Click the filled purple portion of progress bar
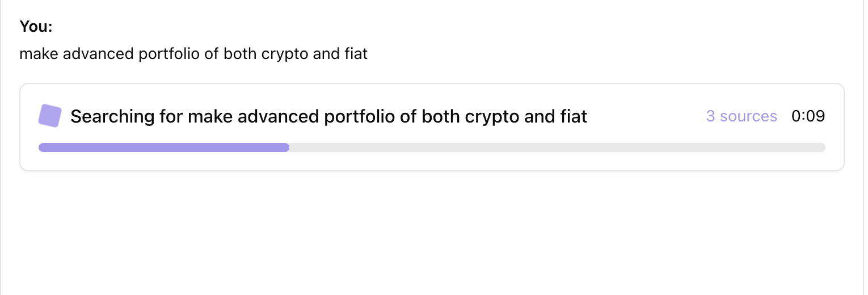 [x=164, y=147]
